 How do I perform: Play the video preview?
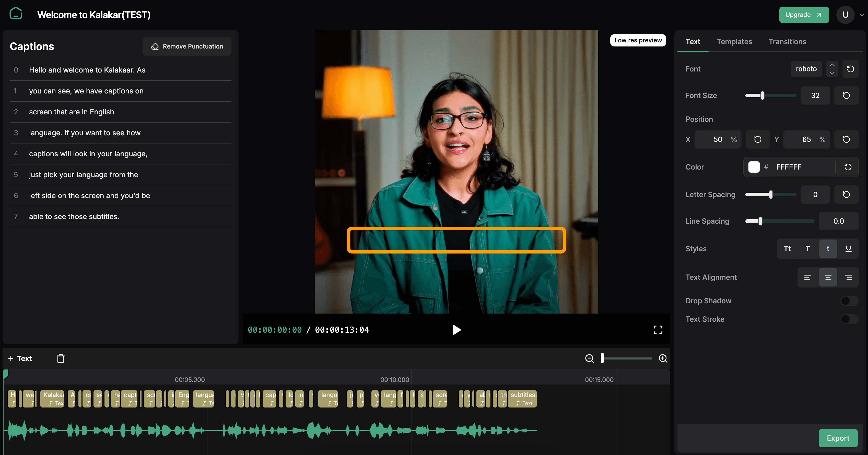[x=456, y=330]
